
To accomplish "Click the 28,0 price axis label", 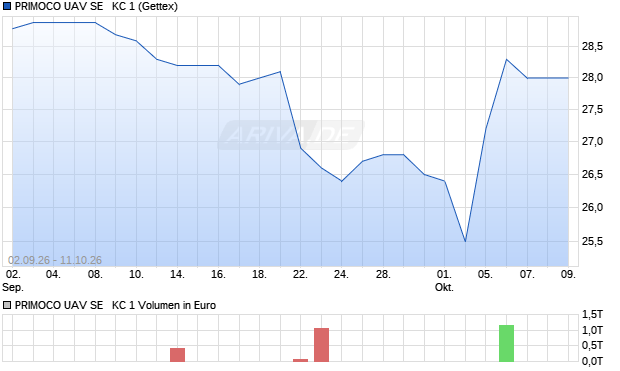I will tap(592, 78).
